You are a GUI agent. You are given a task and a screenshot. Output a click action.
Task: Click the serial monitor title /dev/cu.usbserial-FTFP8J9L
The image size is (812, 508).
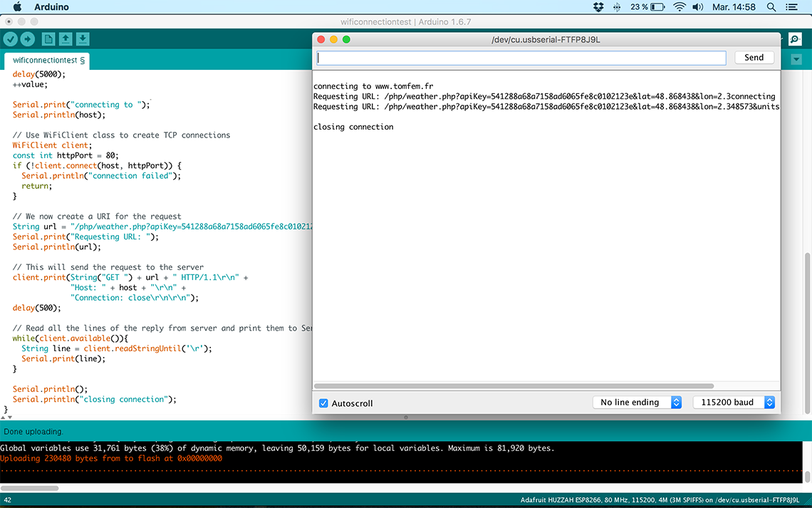click(546, 39)
